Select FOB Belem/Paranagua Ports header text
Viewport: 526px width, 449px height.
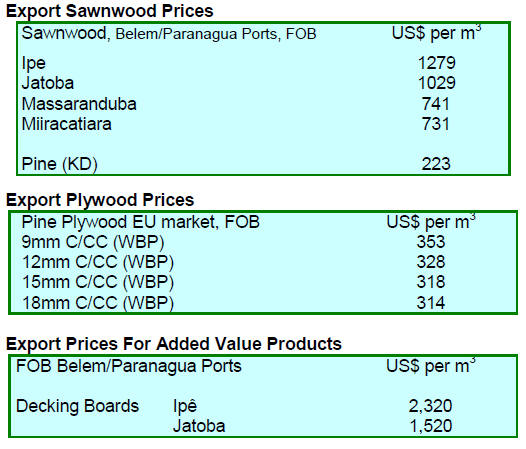click(129, 366)
